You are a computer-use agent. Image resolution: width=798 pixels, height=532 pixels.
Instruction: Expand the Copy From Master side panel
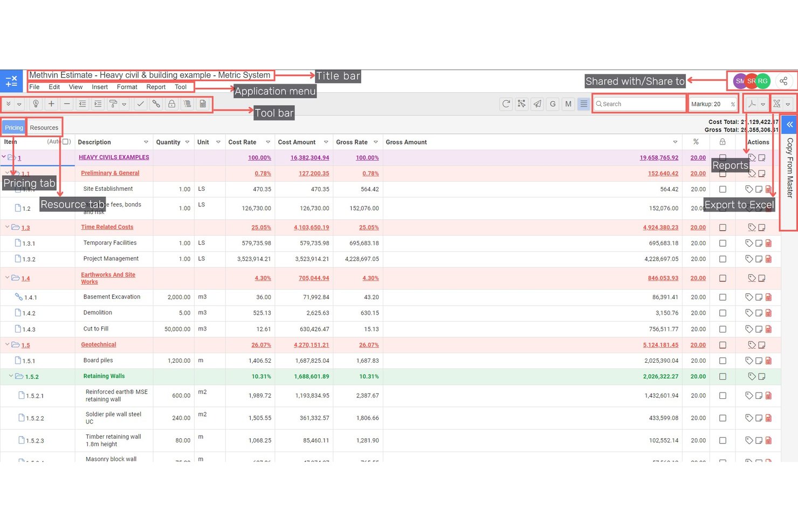point(789,125)
